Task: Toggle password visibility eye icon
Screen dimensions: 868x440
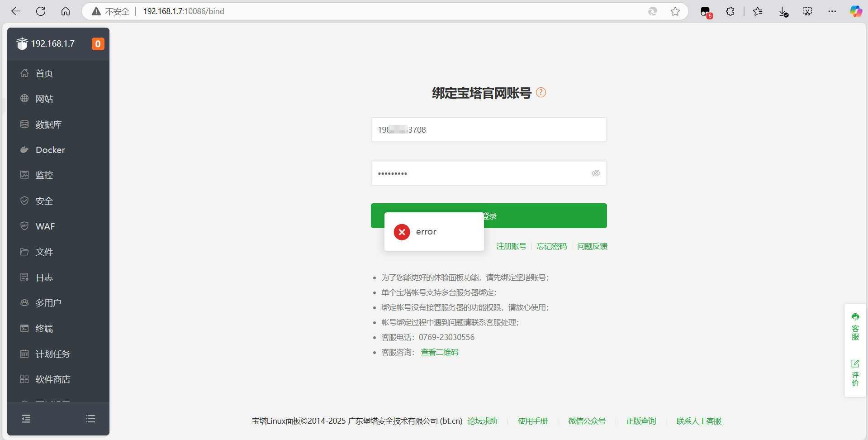Action: (x=596, y=173)
